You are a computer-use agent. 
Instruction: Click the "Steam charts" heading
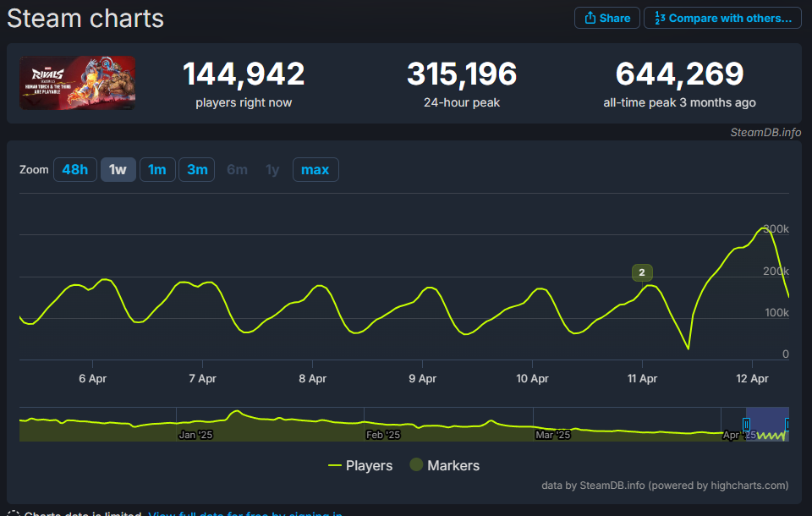(85, 19)
